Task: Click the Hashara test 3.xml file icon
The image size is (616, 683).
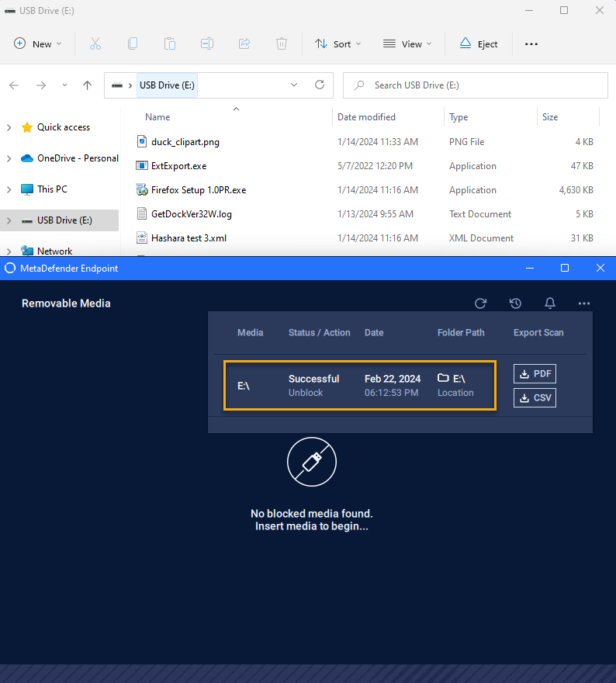Action: (x=141, y=237)
